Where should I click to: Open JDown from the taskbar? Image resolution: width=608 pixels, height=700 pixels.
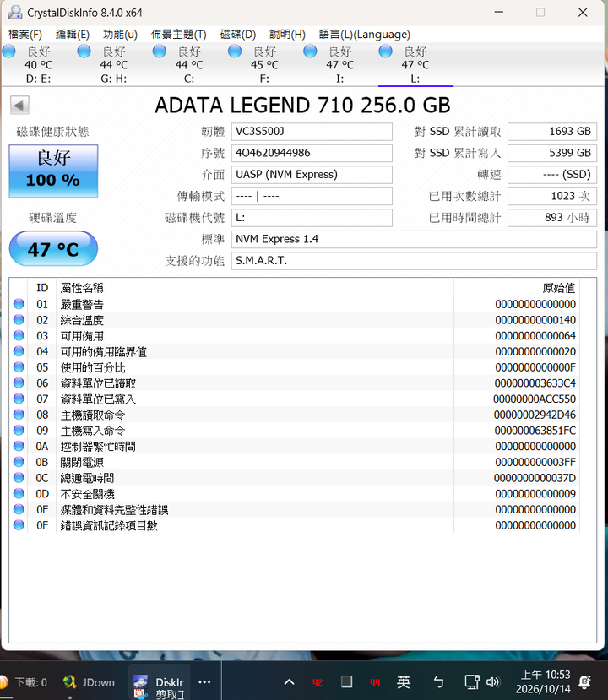90,682
